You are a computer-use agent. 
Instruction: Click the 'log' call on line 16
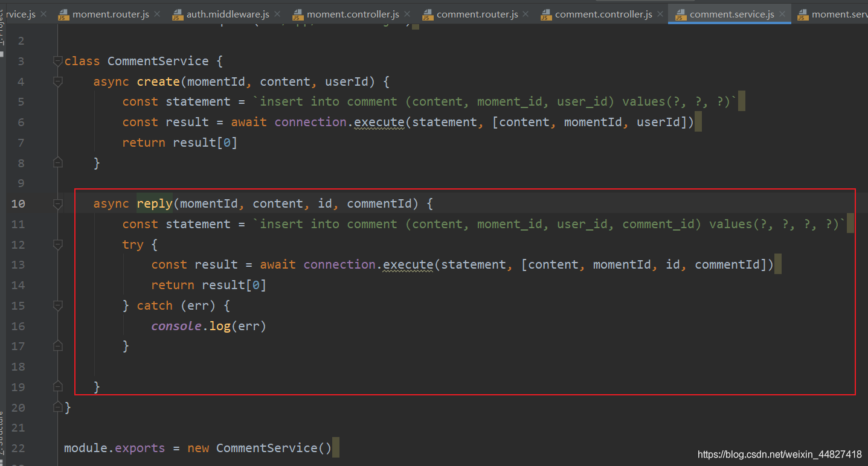(220, 326)
